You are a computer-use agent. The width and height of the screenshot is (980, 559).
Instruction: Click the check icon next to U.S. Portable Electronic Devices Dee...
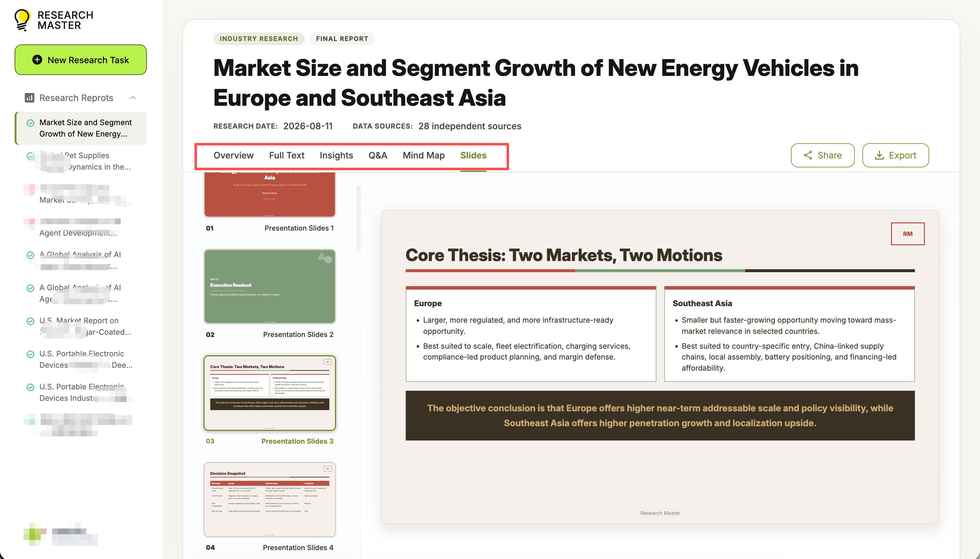click(30, 354)
